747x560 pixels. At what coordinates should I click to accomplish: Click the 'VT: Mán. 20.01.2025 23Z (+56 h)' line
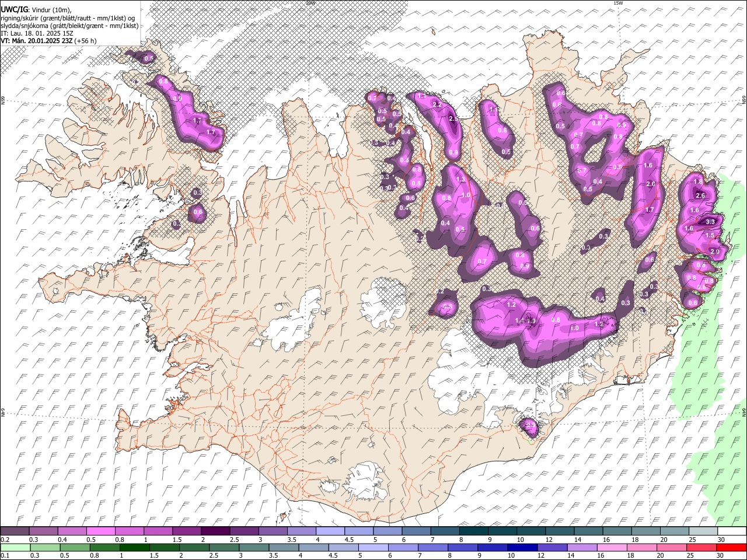coord(49,41)
